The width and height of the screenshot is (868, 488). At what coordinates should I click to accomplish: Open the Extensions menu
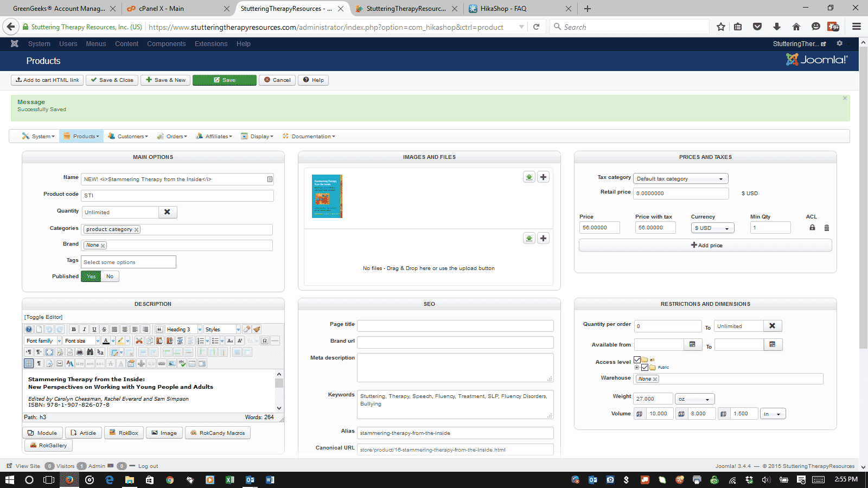(x=211, y=44)
